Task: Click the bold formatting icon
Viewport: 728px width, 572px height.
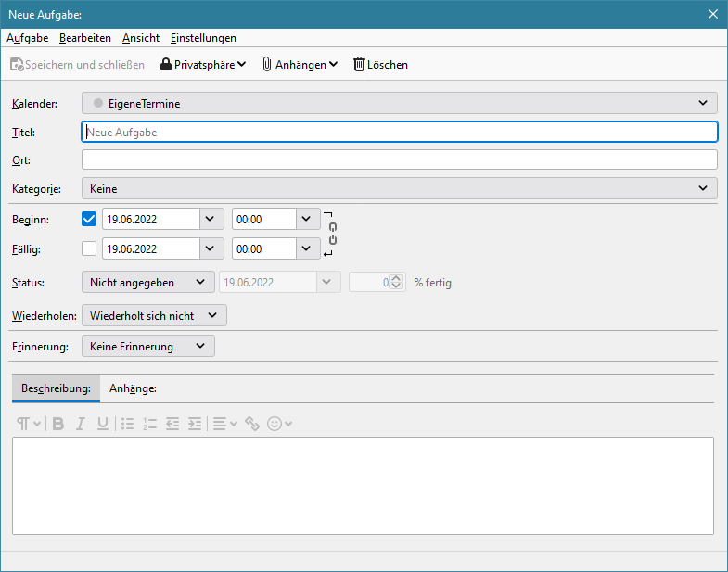Action: point(57,424)
